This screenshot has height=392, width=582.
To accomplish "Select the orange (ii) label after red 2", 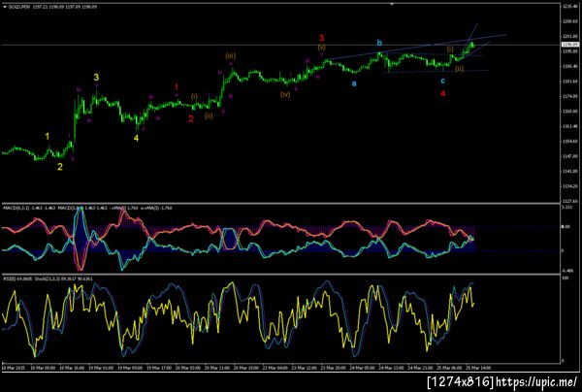I will [209, 115].
